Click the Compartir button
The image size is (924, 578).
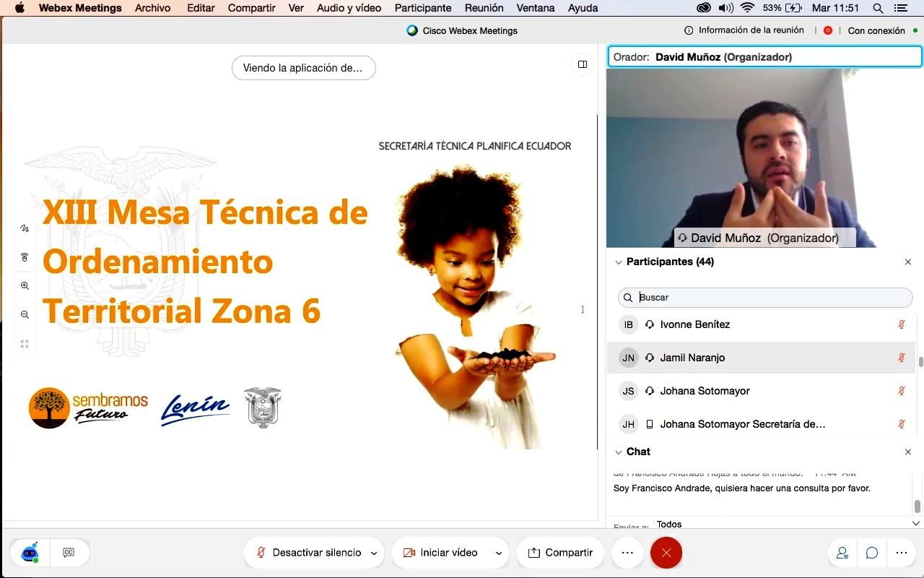click(561, 553)
